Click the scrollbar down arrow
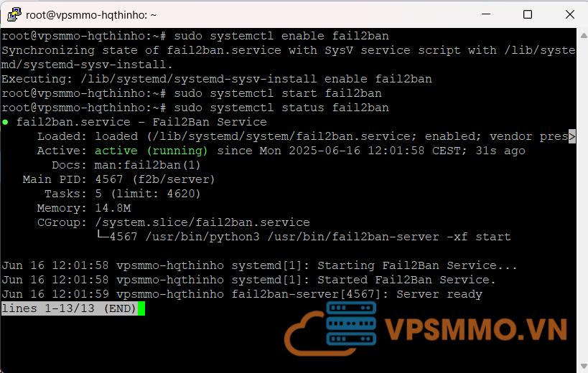The height and width of the screenshot is (373, 588). (584, 366)
